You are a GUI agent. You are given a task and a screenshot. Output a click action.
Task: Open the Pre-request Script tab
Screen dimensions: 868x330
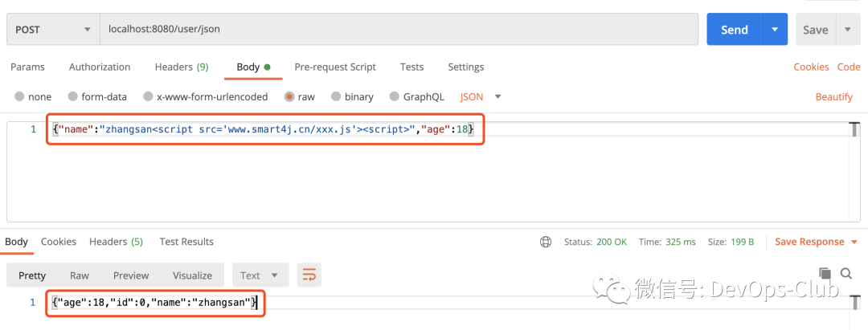tap(335, 67)
